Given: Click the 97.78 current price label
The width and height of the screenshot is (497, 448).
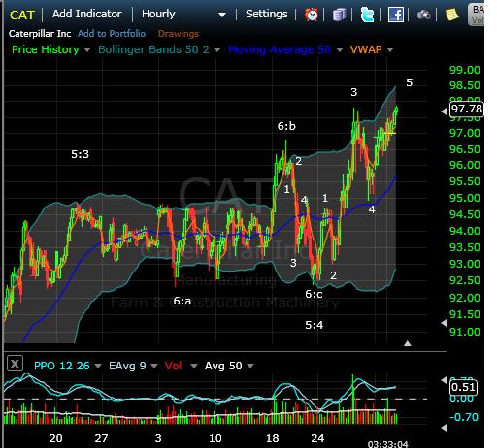Looking at the screenshot, I should tap(467, 109).
